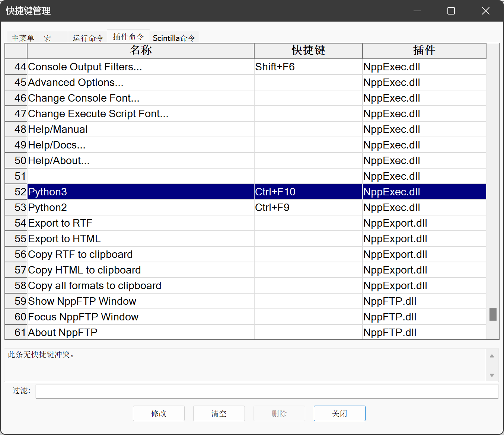Click the conflict box scroll up arrow
Screen dimensions: 504x435
click(492, 356)
